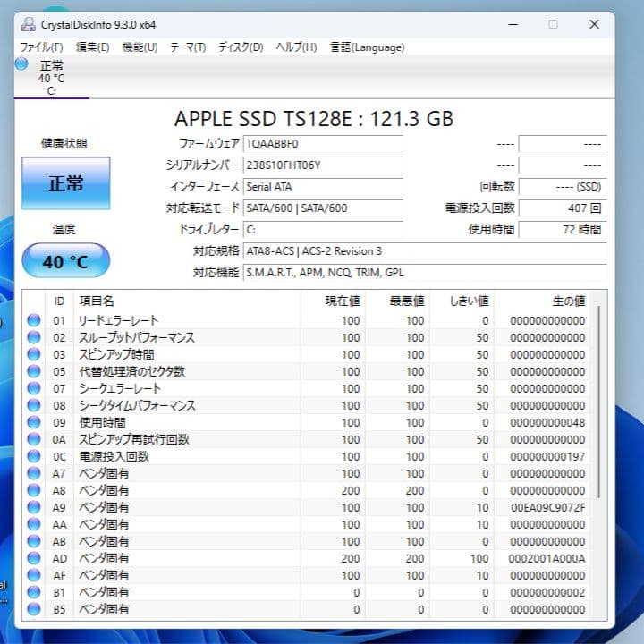
Task: Click the blue 正常 health status button
Action: click(x=65, y=183)
